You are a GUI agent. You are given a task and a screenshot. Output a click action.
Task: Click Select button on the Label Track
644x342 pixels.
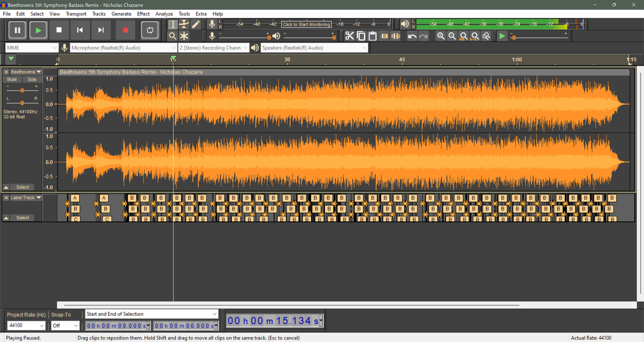(x=23, y=218)
